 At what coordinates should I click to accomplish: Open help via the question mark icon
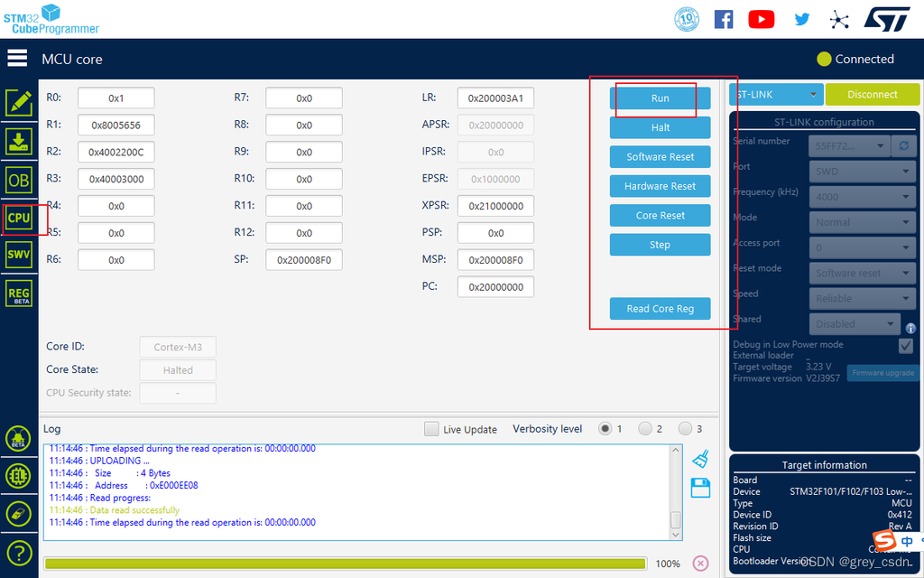19,553
